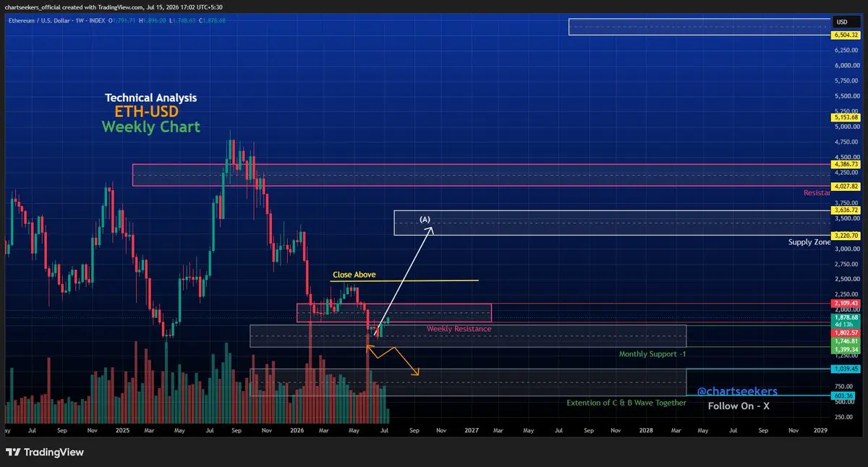Click the 3,000.00 price axis tick
Viewport: 868px width, 467px height.
click(x=846, y=248)
